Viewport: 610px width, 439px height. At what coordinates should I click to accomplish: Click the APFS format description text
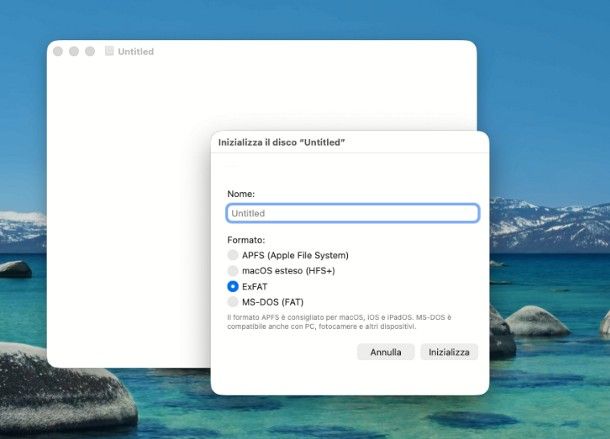point(339,321)
